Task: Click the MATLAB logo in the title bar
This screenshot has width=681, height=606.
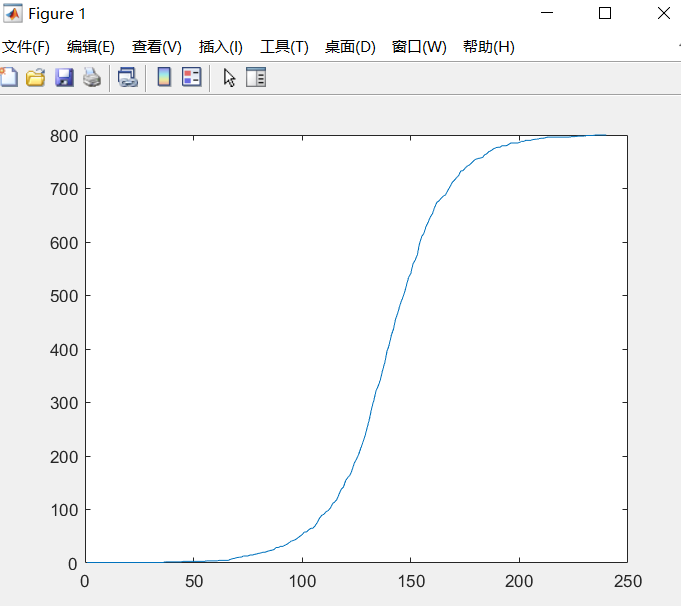Action: pyautogui.click(x=13, y=13)
